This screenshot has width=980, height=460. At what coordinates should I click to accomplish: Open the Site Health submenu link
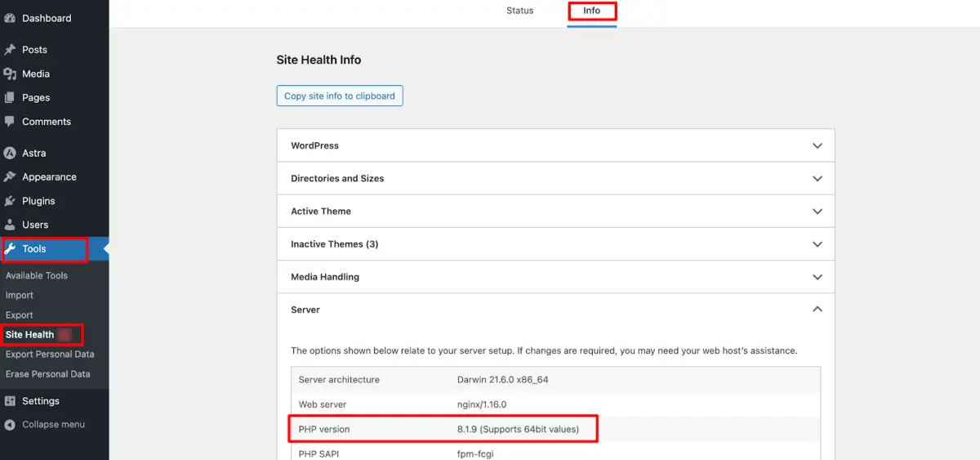pyautogui.click(x=30, y=334)
